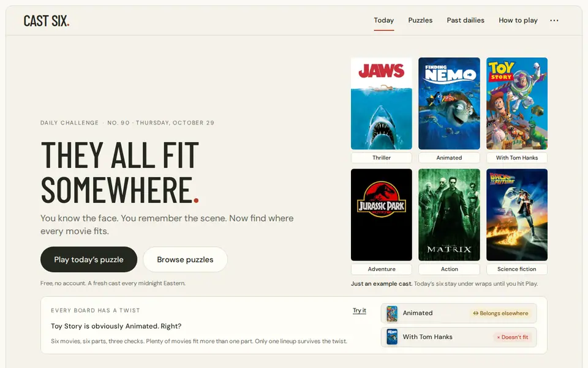Open the Puzzles tab
The width and height of the screenshot is (588, 368).
click(420, 20)
